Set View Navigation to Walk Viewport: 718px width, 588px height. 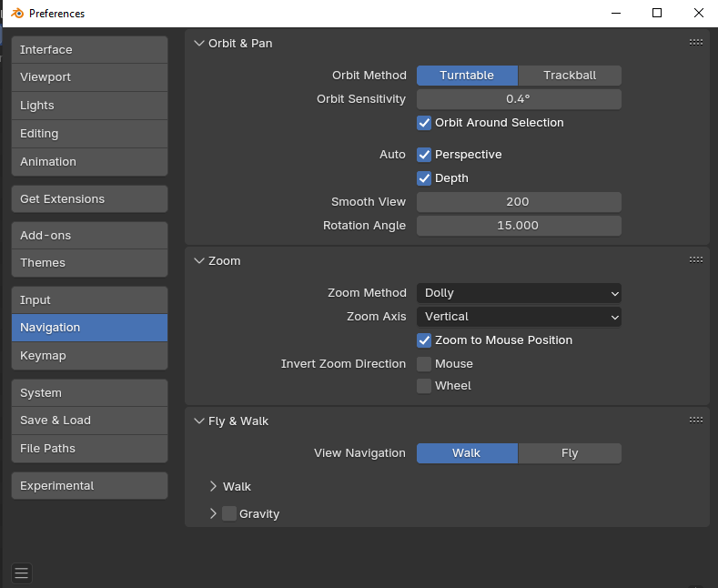pos(467,453)
